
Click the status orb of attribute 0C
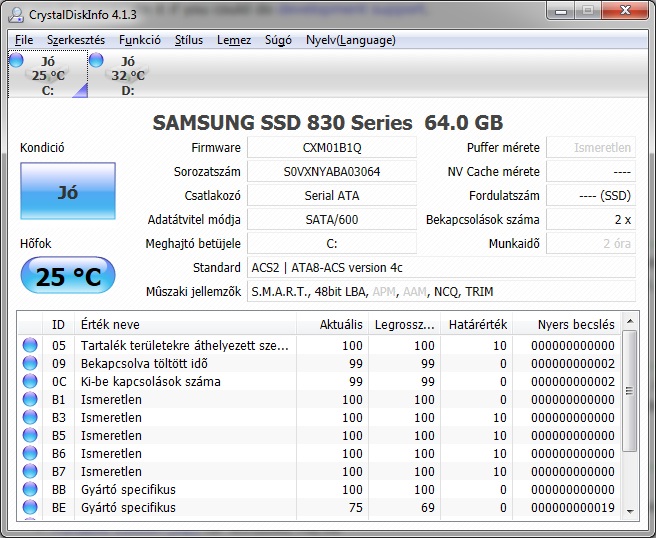pos(30,381)
